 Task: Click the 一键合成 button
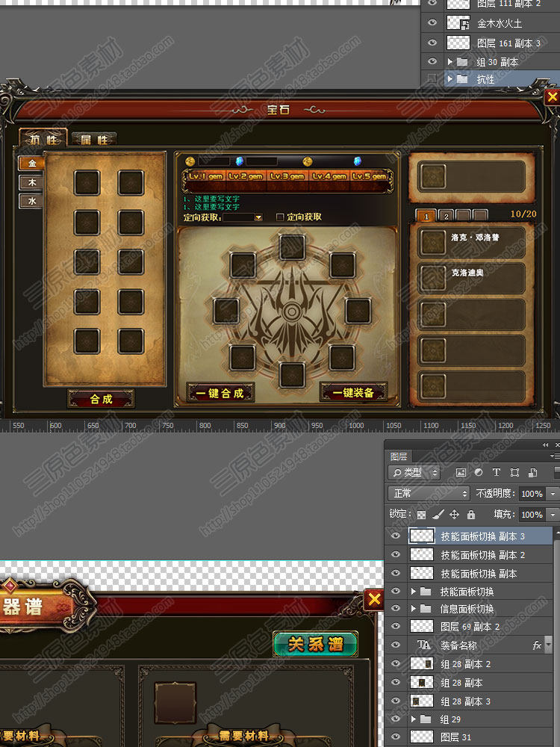(x=220, y=393)
